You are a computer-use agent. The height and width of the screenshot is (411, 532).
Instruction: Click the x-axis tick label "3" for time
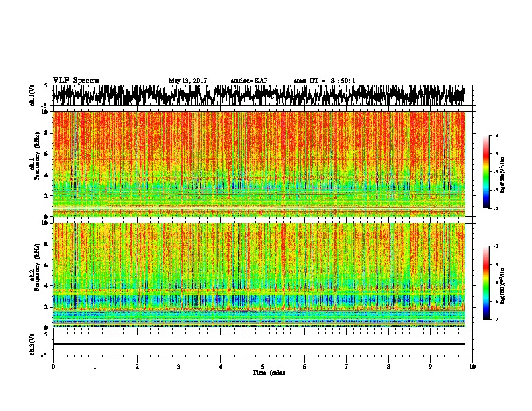coord(179,367)
